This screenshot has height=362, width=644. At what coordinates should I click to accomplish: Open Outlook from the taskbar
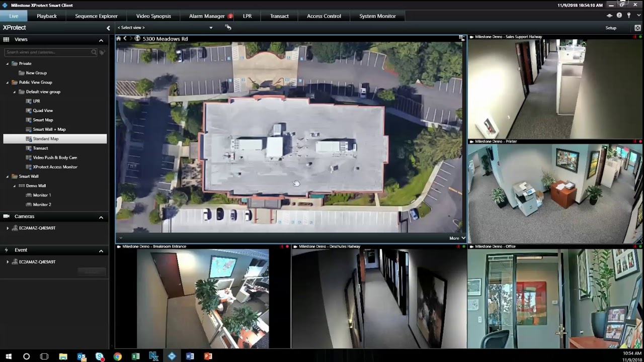[x=82, y=356]
